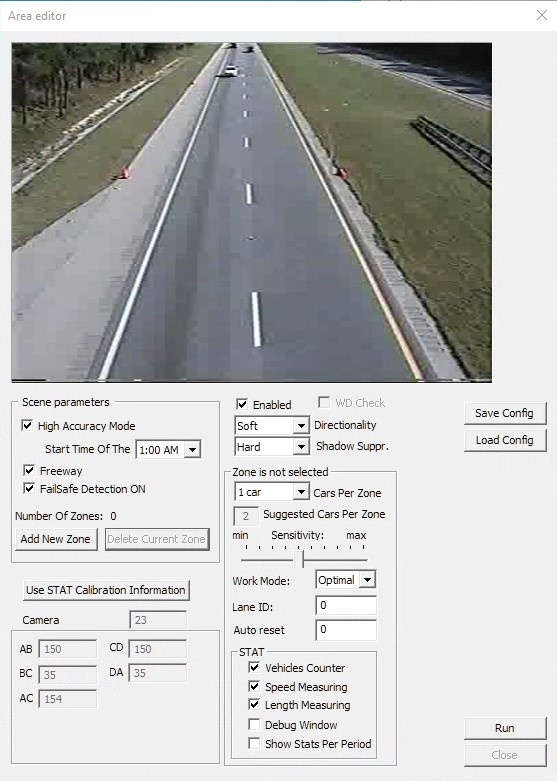557x781 pixels.
Task: Click the Lane ID input field
Action: (346, 606)
